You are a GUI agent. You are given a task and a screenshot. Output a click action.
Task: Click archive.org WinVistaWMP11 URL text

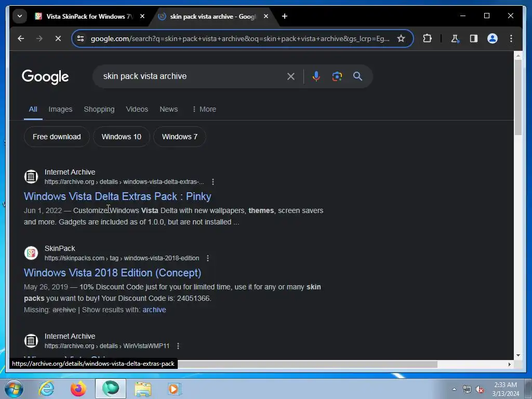107,346
